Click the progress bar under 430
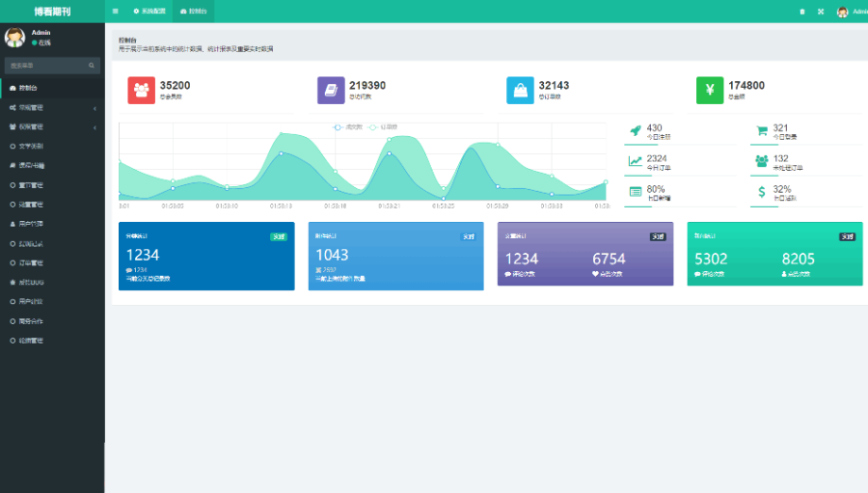 pyautogui.click(x=680, y=145)
